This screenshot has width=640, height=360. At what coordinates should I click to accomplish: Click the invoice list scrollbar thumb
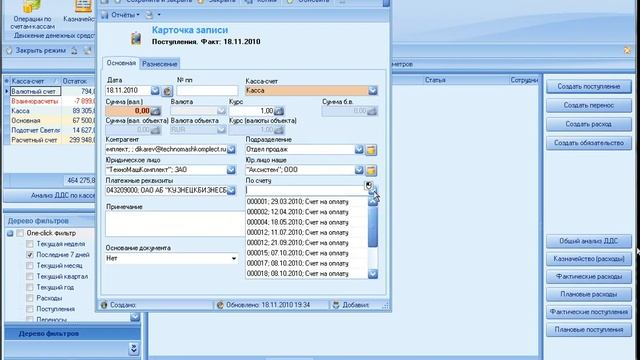[x=373, y=227]
